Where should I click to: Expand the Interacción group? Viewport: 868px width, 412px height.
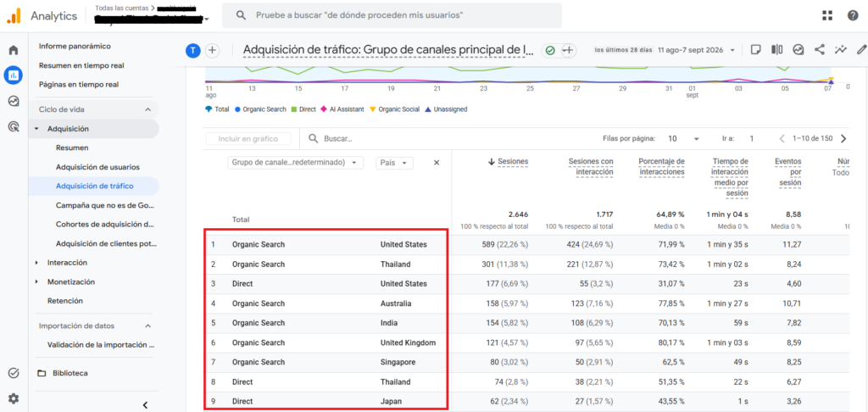pos(36,263)
